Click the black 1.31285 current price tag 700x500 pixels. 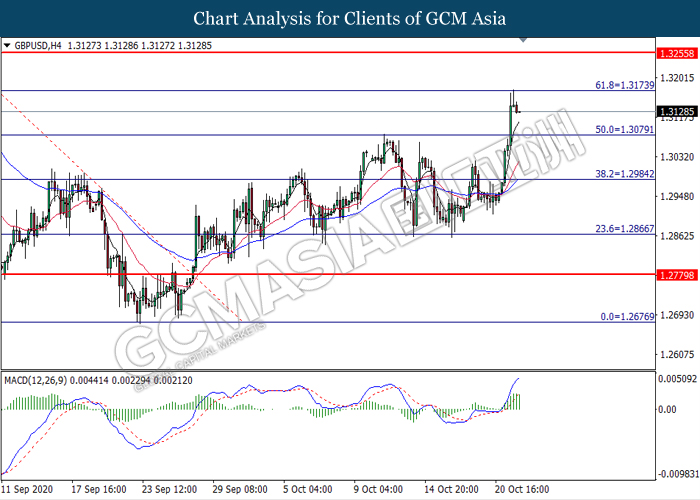pos(675,111)
